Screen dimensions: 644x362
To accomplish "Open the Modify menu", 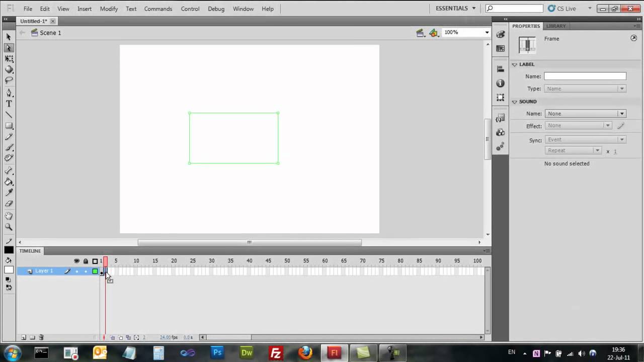I will click(109, 9).
